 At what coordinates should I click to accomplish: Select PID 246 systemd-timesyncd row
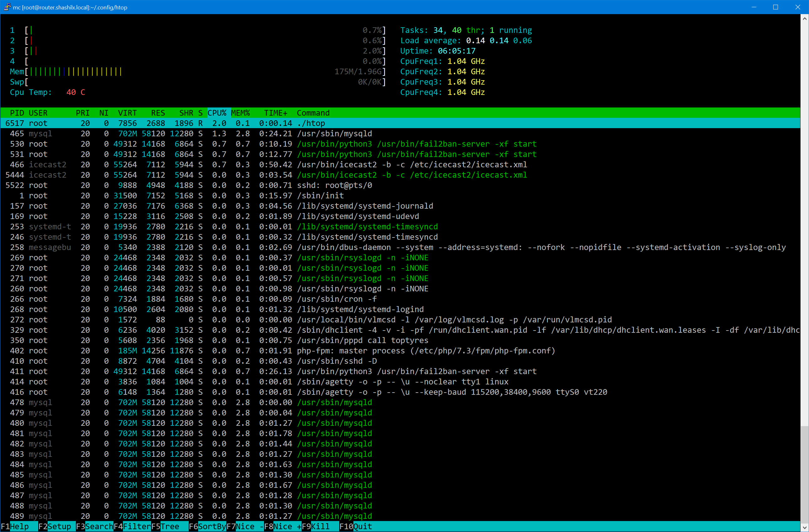click(x=400, y=237)
